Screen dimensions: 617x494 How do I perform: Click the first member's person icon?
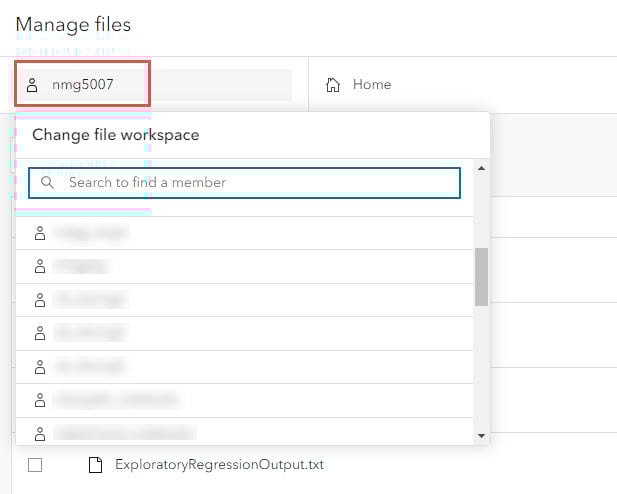(40, 233)
